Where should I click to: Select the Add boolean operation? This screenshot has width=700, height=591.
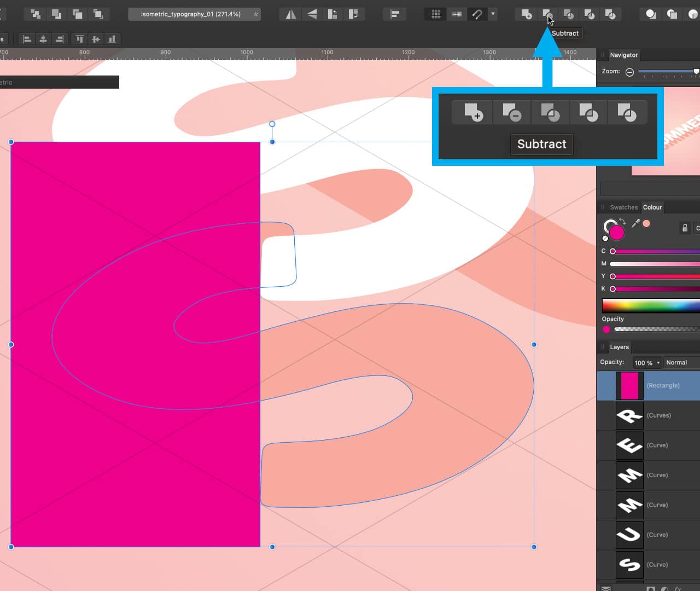527,15
